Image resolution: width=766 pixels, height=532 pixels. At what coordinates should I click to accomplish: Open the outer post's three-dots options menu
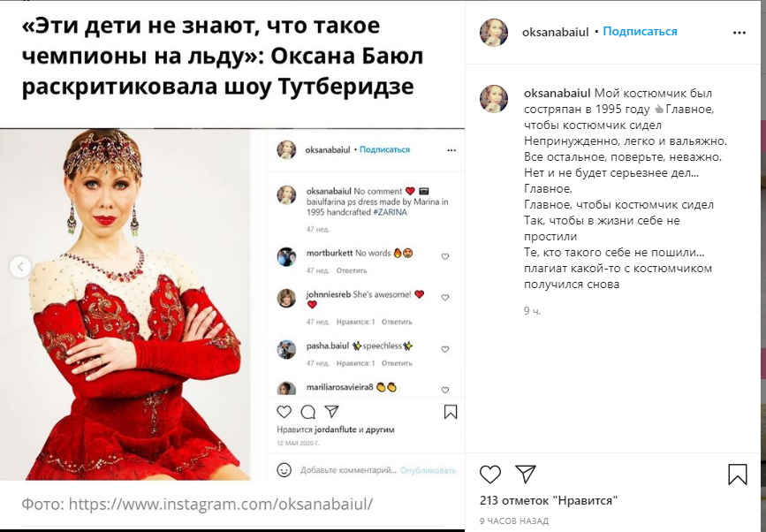click(x=739, y=33)
